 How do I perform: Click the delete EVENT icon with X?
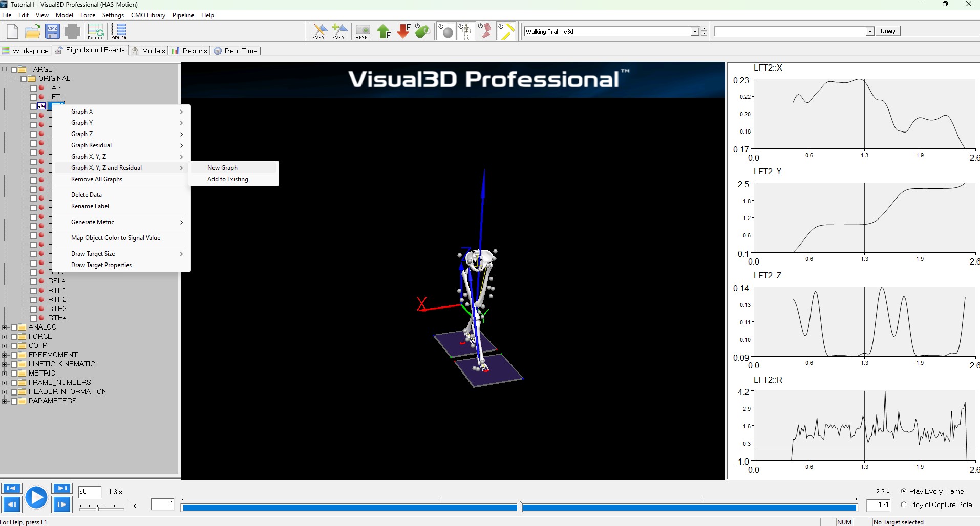coord(320,31)
